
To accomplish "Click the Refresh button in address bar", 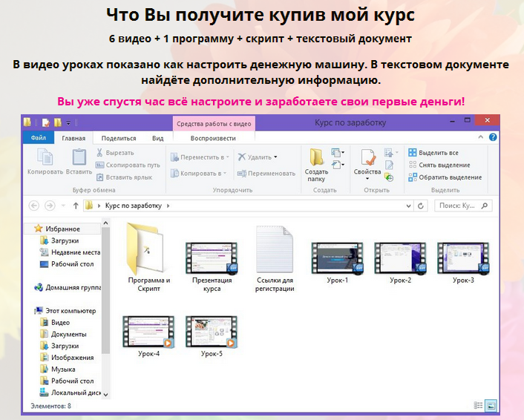I will click(421, 206).
